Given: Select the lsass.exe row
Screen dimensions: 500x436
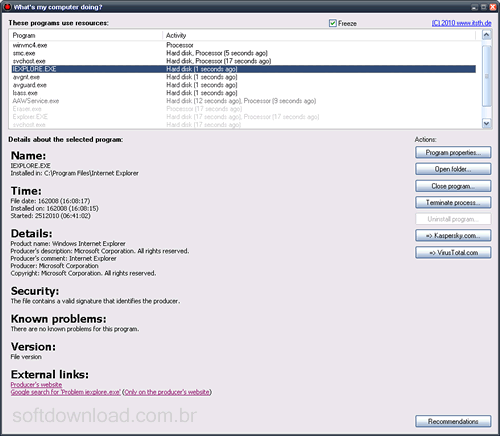Looking at the screenshot, I should point(244,93).
